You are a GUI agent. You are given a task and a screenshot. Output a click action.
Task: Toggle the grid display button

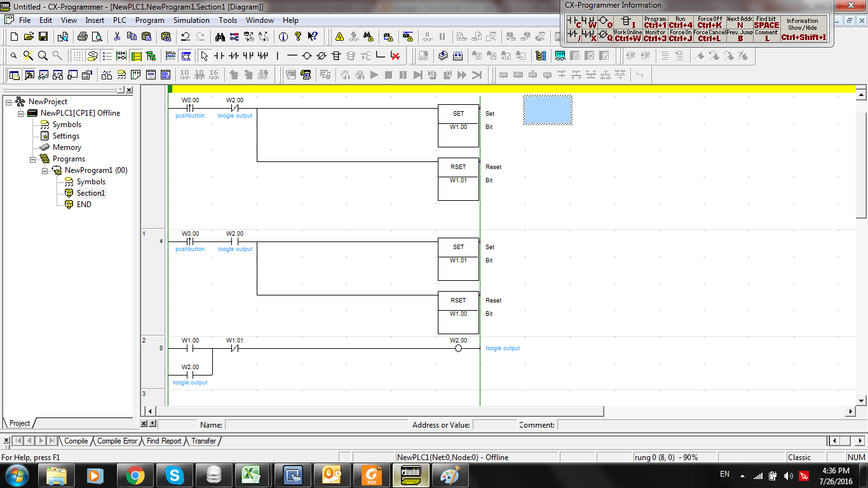[78, 56]
